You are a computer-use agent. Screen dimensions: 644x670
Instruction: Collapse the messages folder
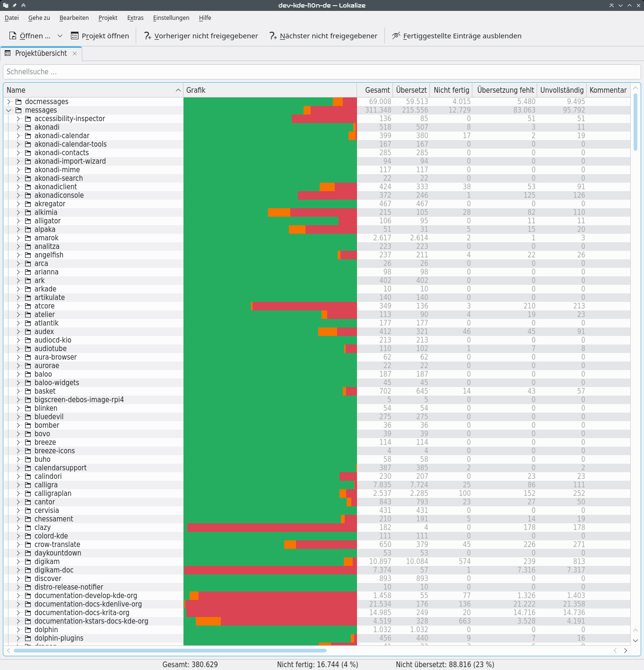point(9,110)
